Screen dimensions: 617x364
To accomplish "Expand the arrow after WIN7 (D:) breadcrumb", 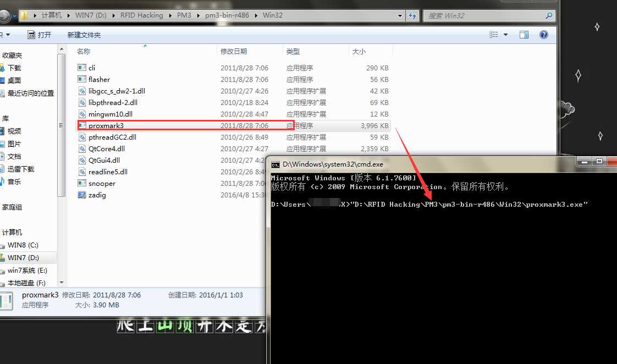I will (114, 15).
